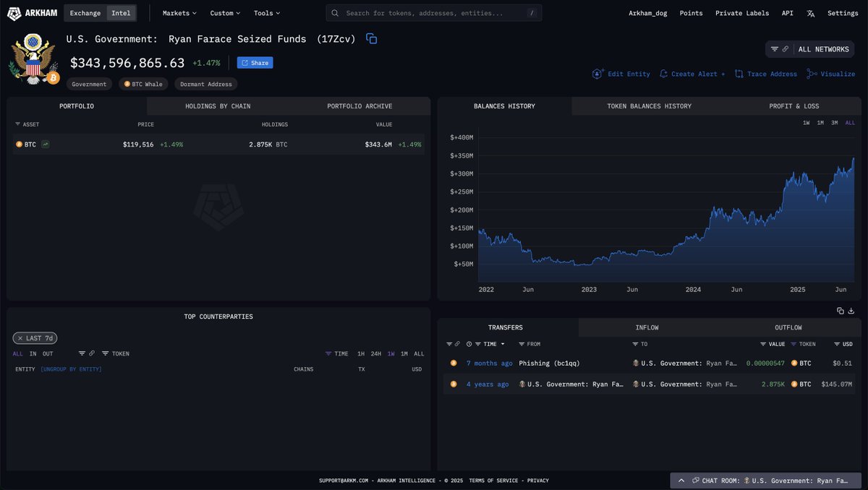Set chart range to ALL
The width and height of the screenshot is (868, 490).
[850, 123]
